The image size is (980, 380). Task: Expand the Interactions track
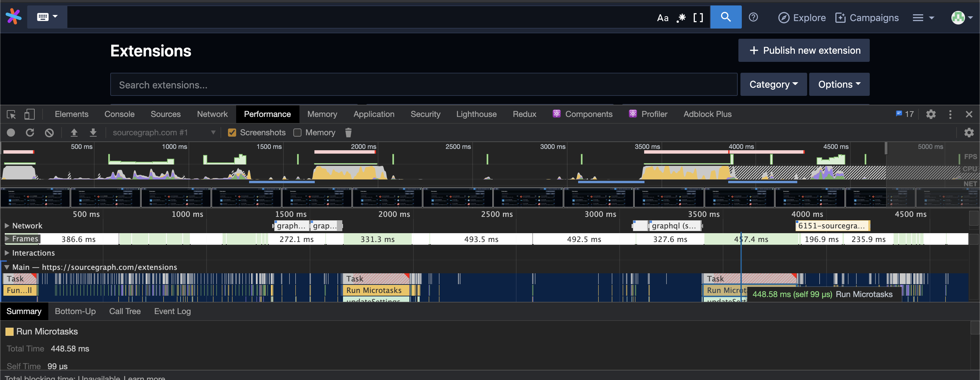(x=6, y=253)
